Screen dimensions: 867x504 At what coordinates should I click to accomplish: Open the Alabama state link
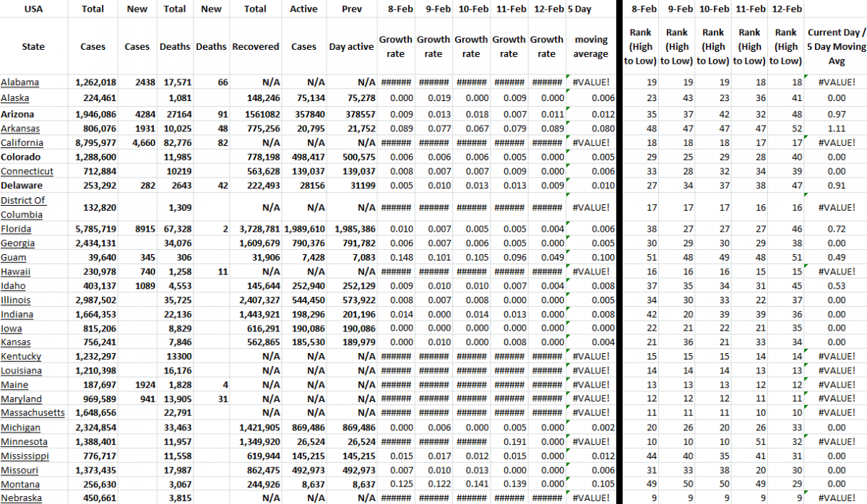pyautogui.click(x=20, y=82)
